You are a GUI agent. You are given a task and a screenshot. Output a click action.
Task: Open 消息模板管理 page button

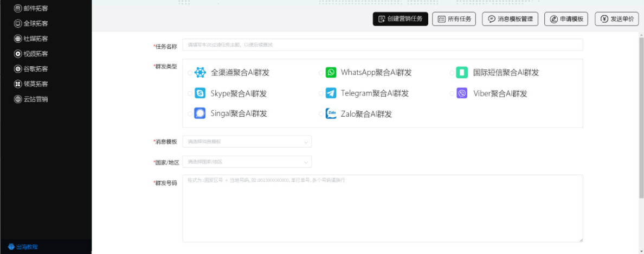(510, 19)
